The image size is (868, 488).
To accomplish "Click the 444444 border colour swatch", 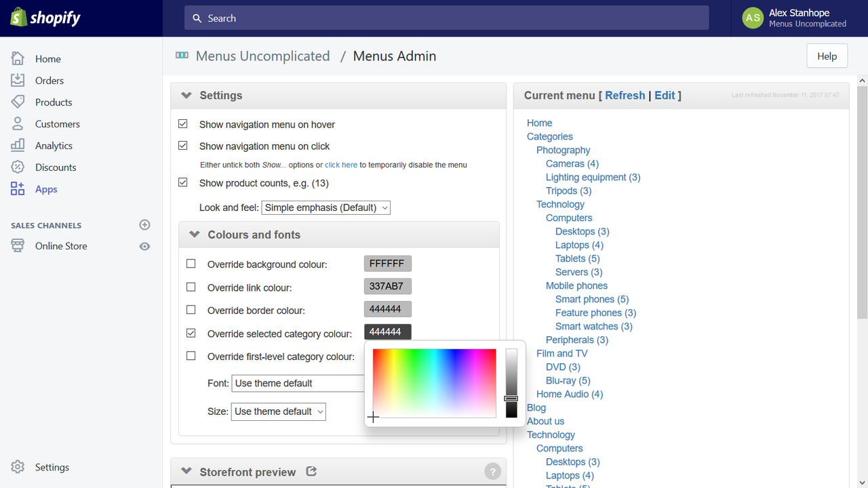I will pyautogui.click(x=388, y=310).
